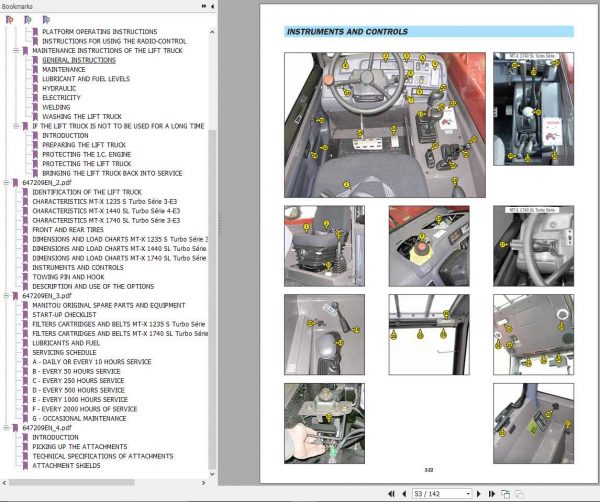Select PREPARING THE LIFT TRUCK bookmark

click(x=84, y=145)
